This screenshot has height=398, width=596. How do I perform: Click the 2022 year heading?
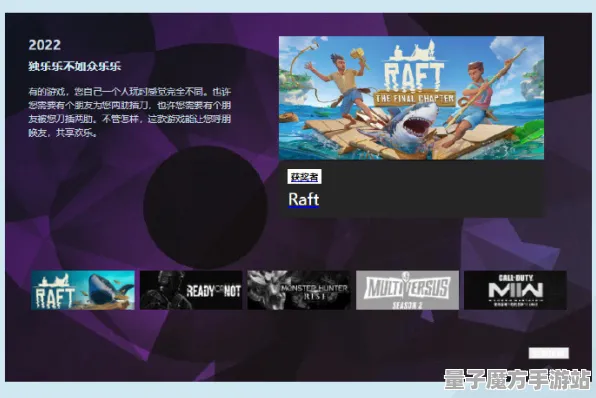point(44,45)
